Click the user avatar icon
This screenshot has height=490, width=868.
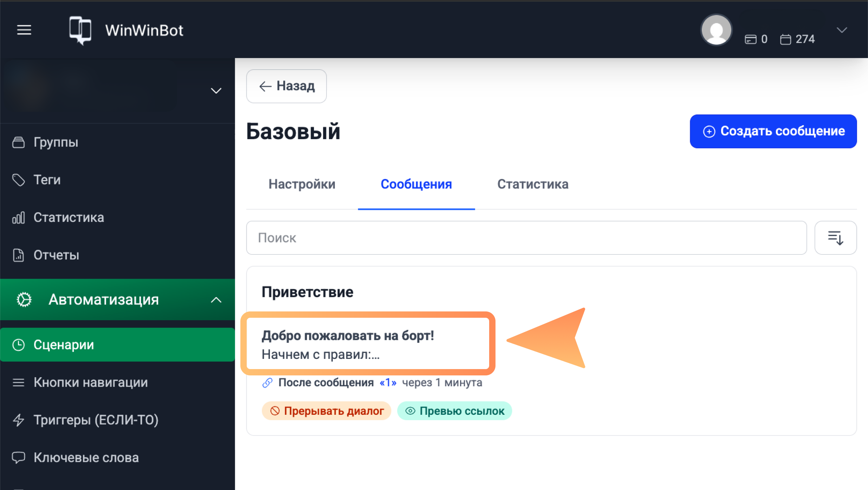(716, 30)
